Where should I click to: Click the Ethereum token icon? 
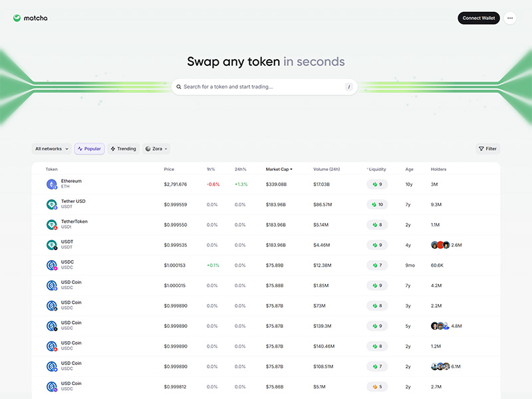click(x=52, y=184)
